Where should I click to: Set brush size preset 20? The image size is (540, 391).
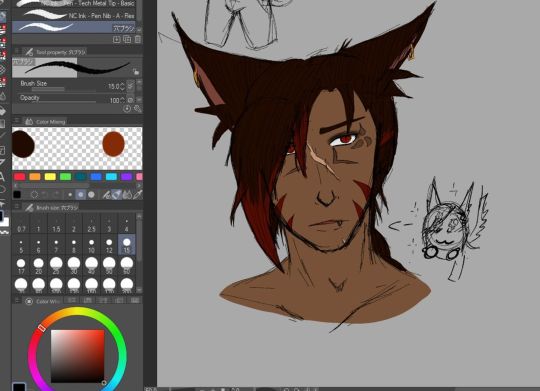[39, 266]
